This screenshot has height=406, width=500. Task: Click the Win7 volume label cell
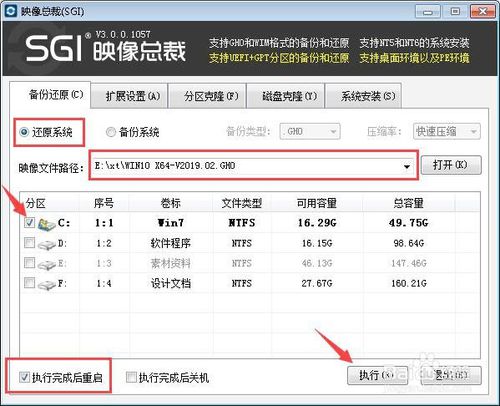[x=171, y=223]
